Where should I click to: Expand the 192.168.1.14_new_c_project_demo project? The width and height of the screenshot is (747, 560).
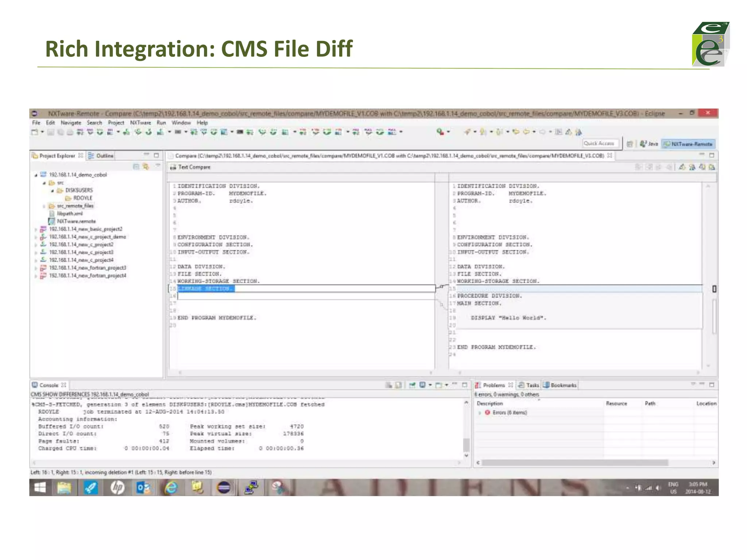pyautogui.click(x=36, y=237)
